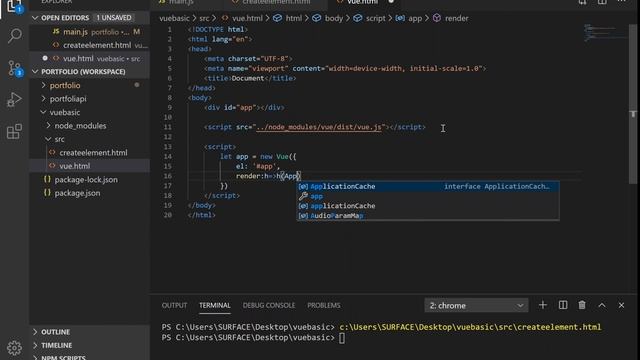Switch to the Debug Console tab

(x=269, y=305)
